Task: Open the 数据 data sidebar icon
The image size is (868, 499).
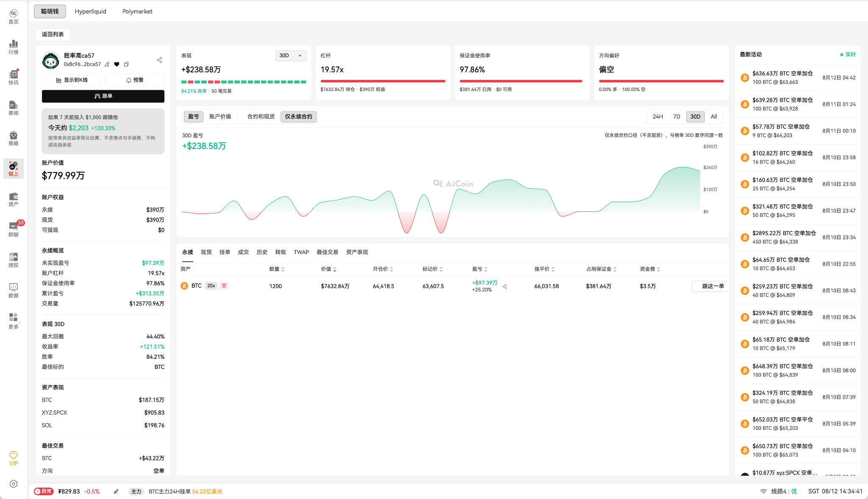Action: 14,291
